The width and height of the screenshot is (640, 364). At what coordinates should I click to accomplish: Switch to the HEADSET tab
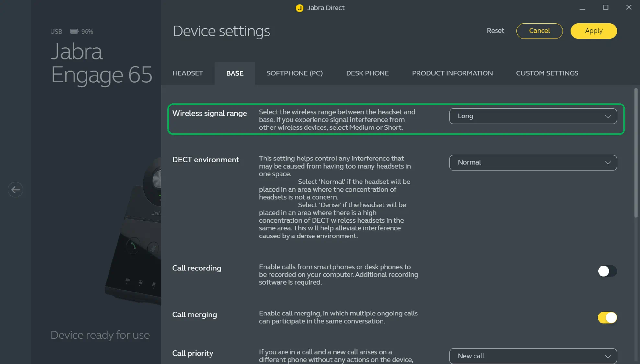(188, 73)
